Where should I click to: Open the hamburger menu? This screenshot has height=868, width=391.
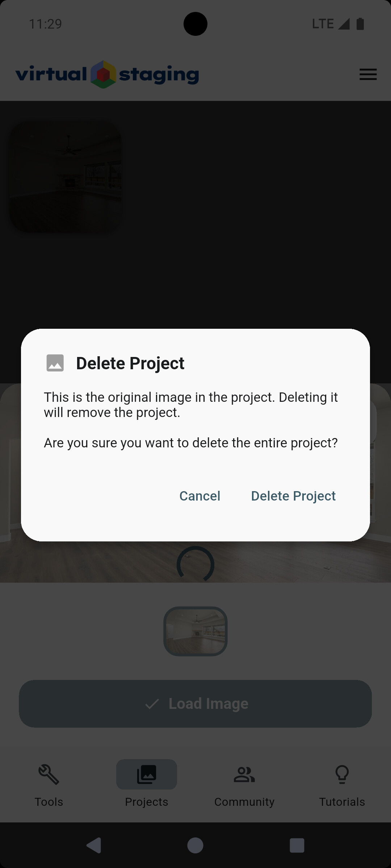(x=368, y=74)
